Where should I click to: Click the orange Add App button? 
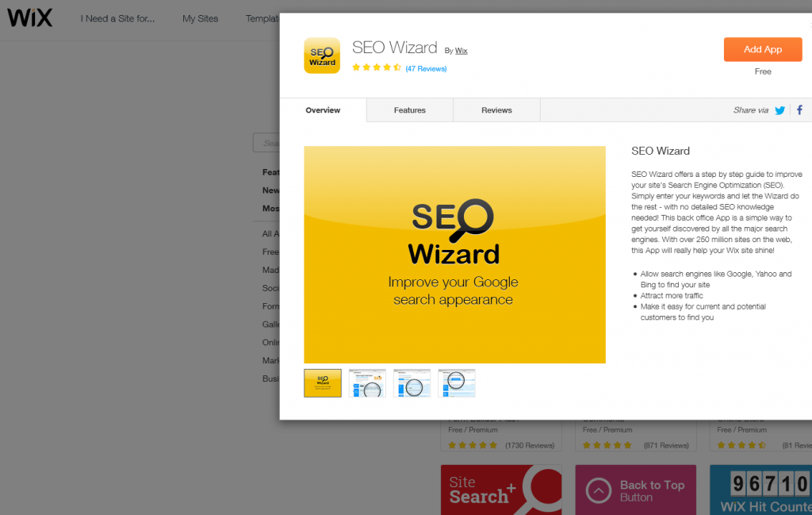762,49
